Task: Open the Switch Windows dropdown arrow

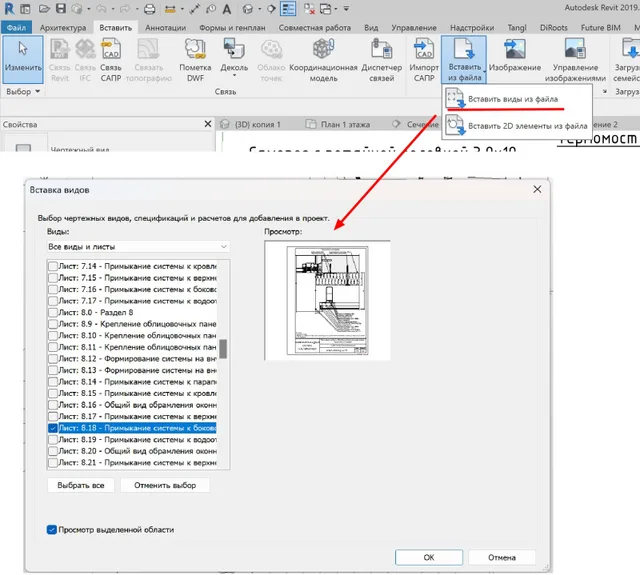Action: pos(336,9)
